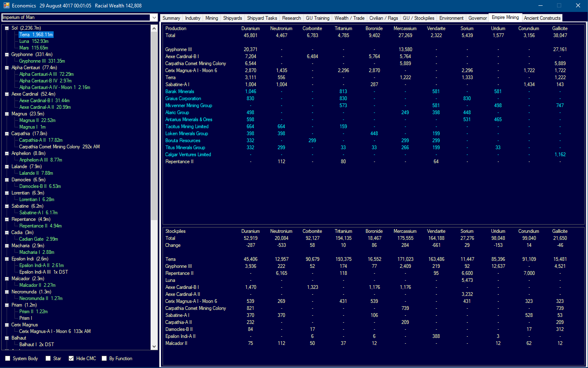Select the Empire Mining tab

point(505,18)
